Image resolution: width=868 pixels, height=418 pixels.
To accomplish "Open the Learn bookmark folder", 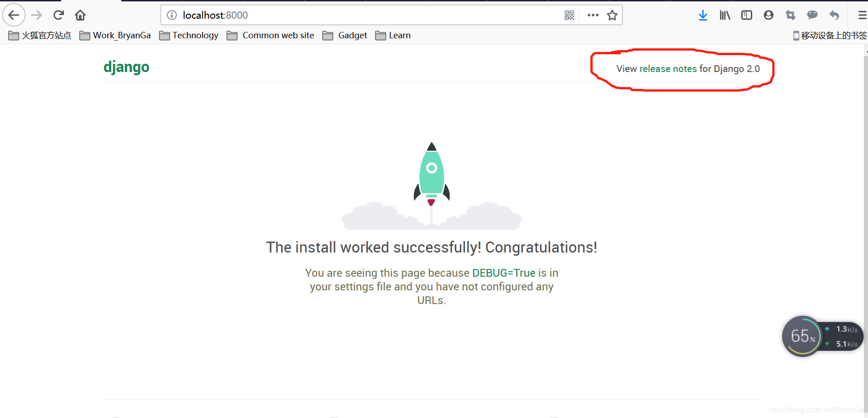I will (x=393, y=35).
